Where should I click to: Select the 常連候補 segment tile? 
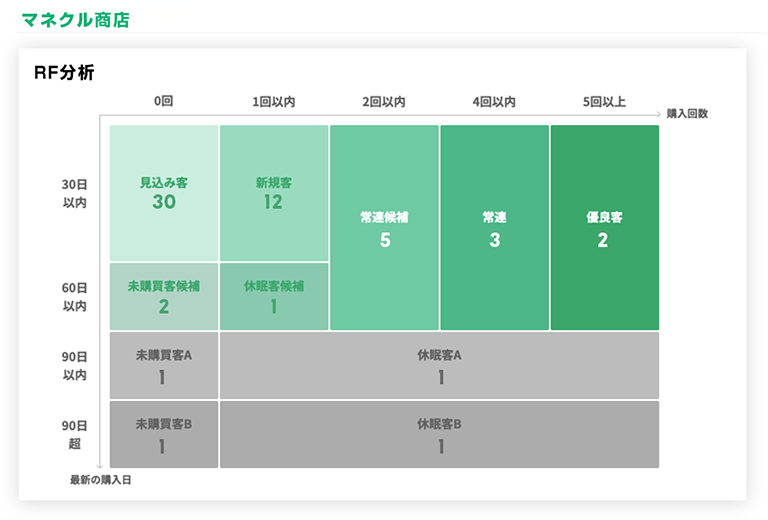[x=384, y=228]
